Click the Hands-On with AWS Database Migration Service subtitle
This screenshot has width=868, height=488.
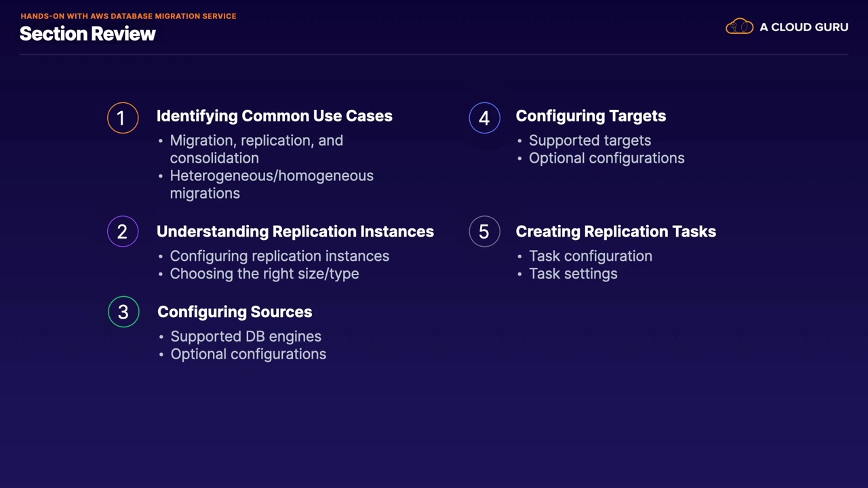click(128, 16)
